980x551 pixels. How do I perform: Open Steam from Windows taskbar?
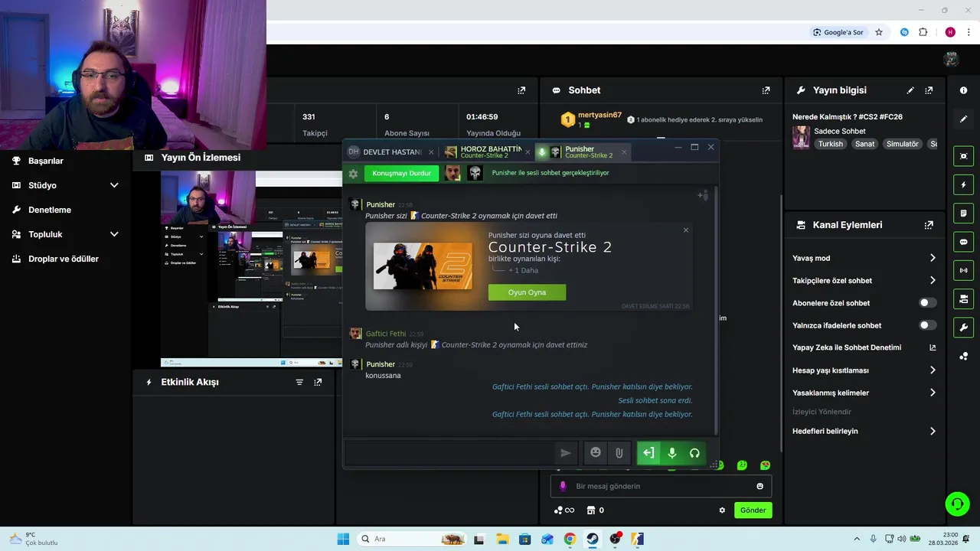tap(593, 540)
